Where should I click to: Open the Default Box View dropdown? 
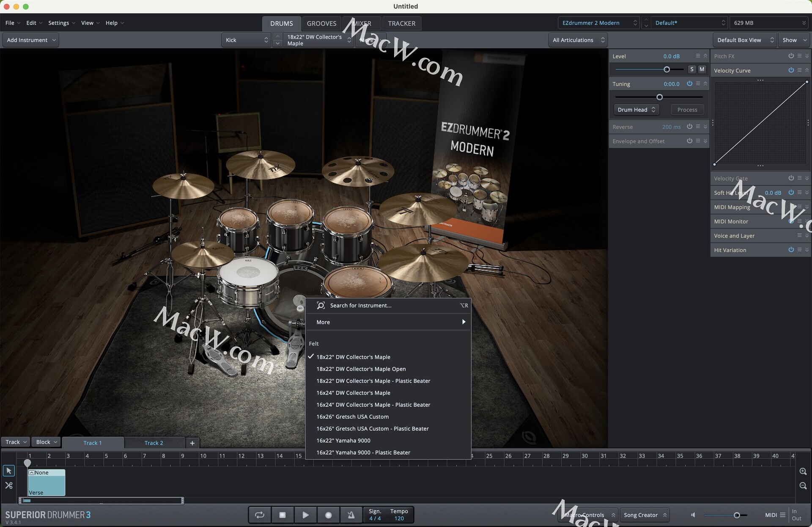coord(745,40)
